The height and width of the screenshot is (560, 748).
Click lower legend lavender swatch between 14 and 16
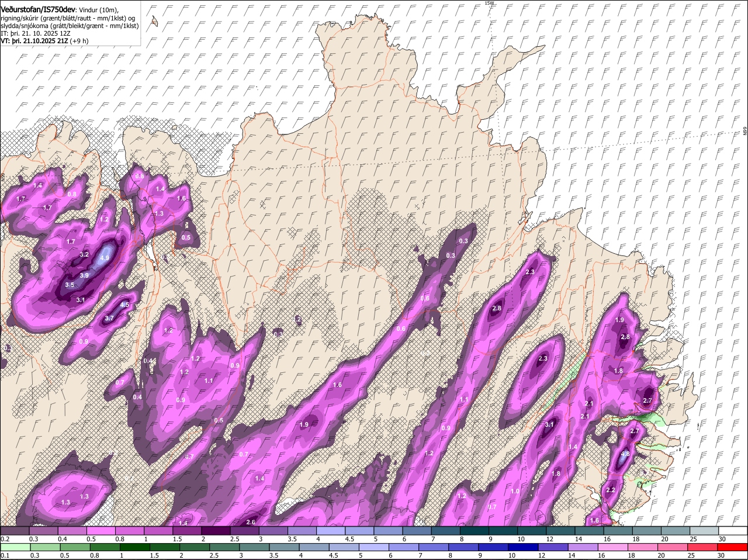583,547
